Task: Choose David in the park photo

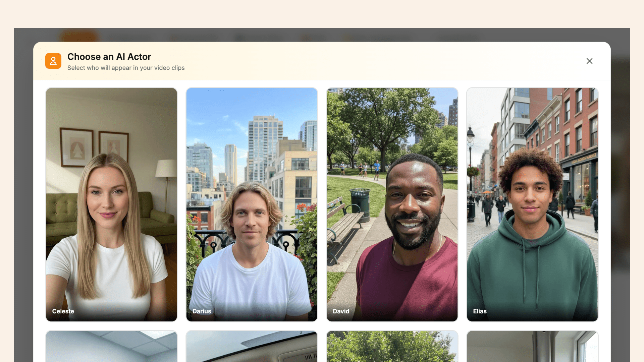Action: pyautogui.click(x=392, y=204)
